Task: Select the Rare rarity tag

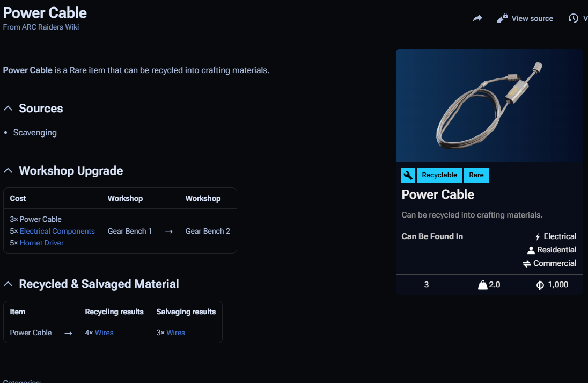Action: [x=476, y=175]
